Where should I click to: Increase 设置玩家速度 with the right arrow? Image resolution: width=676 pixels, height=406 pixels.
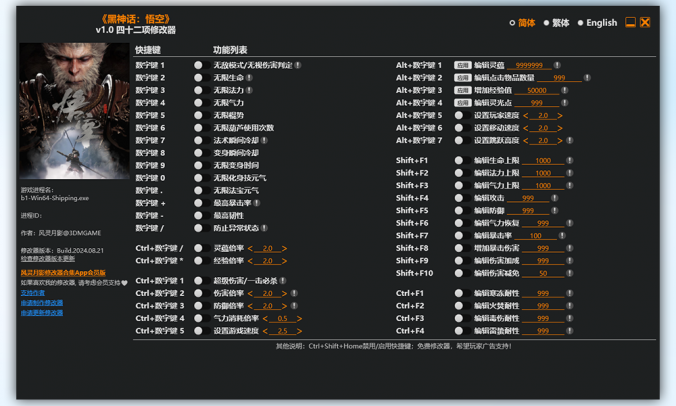pyautogui.click(x=560, y=116)
